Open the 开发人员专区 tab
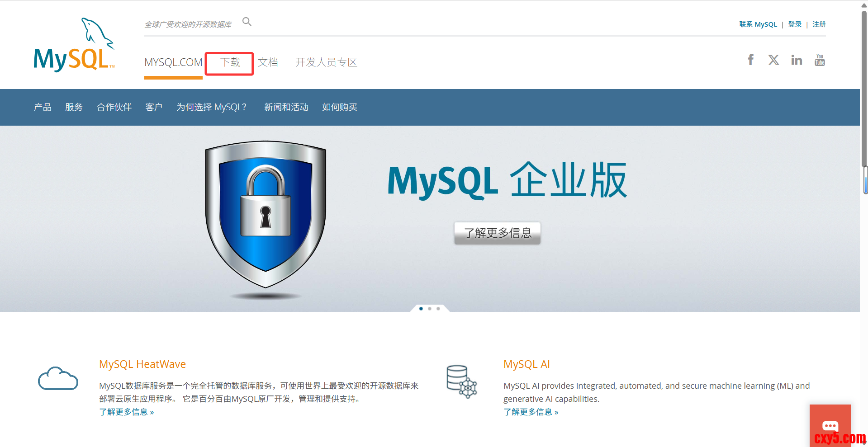868x447 pixels. coord(327,62)
